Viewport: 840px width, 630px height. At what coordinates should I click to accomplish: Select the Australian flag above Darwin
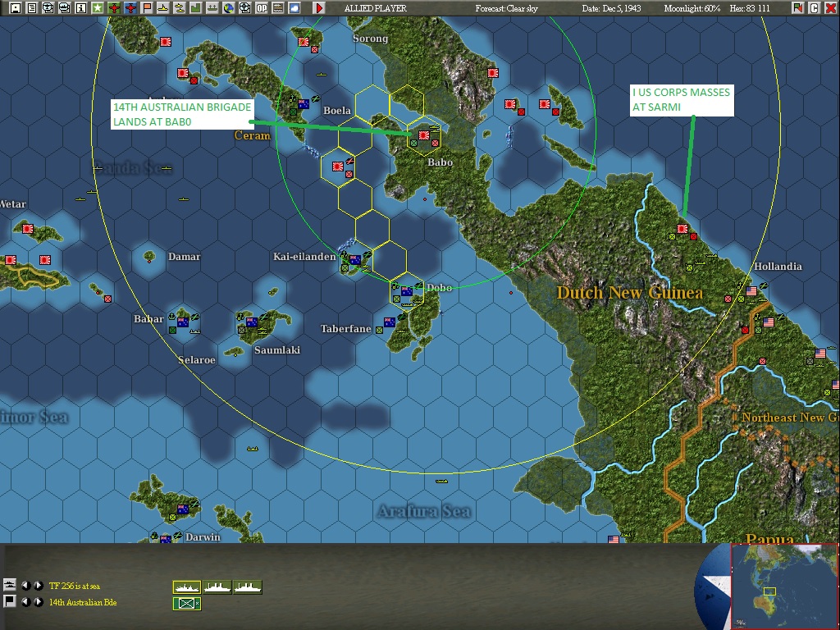[183, 509]
